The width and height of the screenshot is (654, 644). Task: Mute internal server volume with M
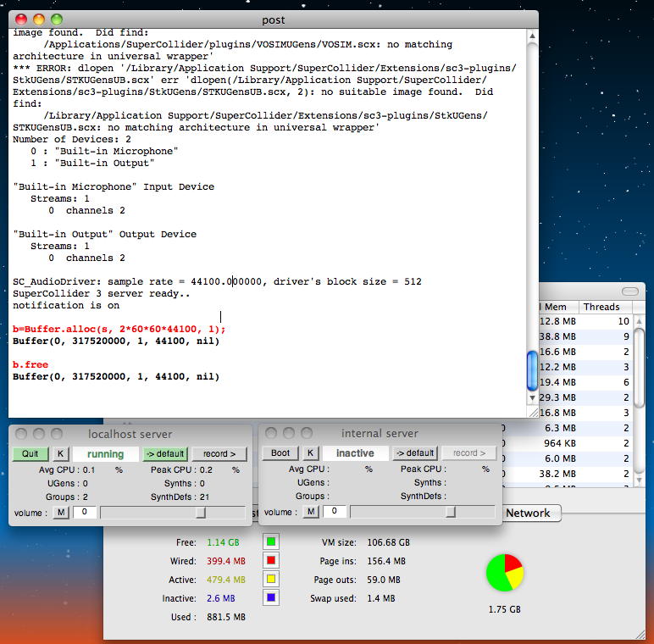(x=311, y=512)
